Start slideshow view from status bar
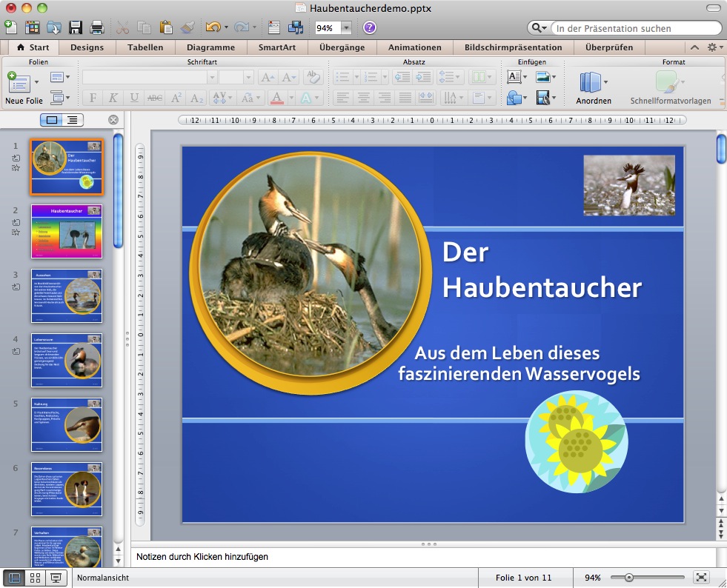Viewport: 727px width, 588px height. (56, 578)
